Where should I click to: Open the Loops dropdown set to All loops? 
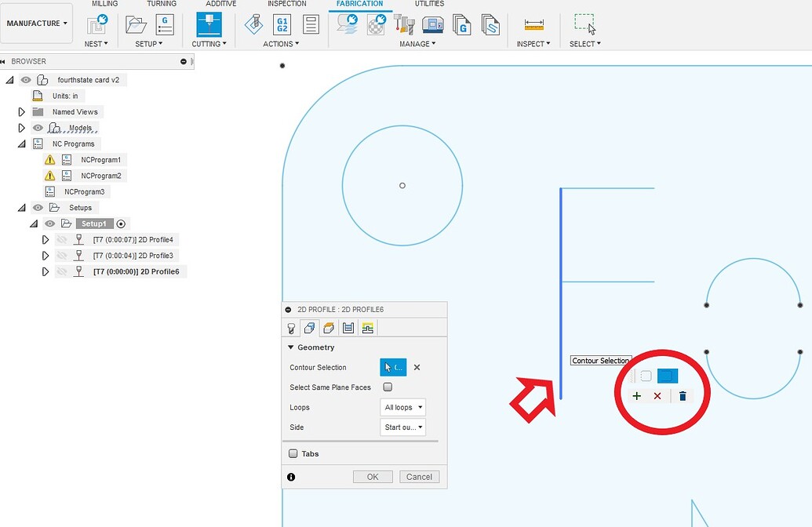(x=402, y=407)
